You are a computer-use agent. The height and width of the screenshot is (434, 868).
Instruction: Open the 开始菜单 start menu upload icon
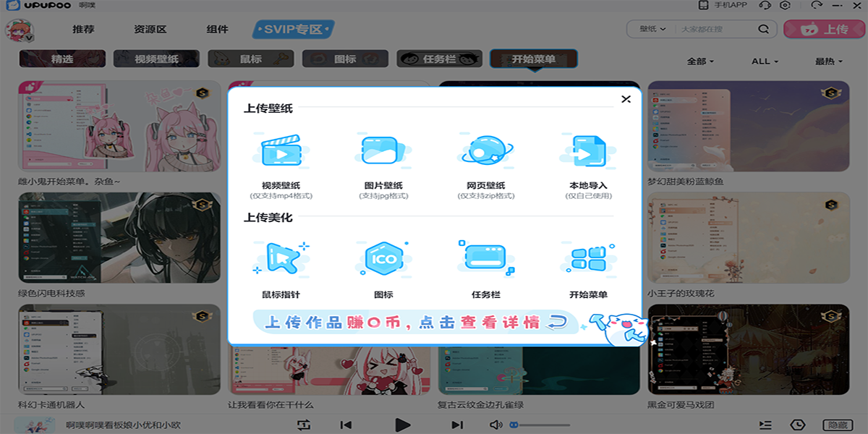click(587, 257)
